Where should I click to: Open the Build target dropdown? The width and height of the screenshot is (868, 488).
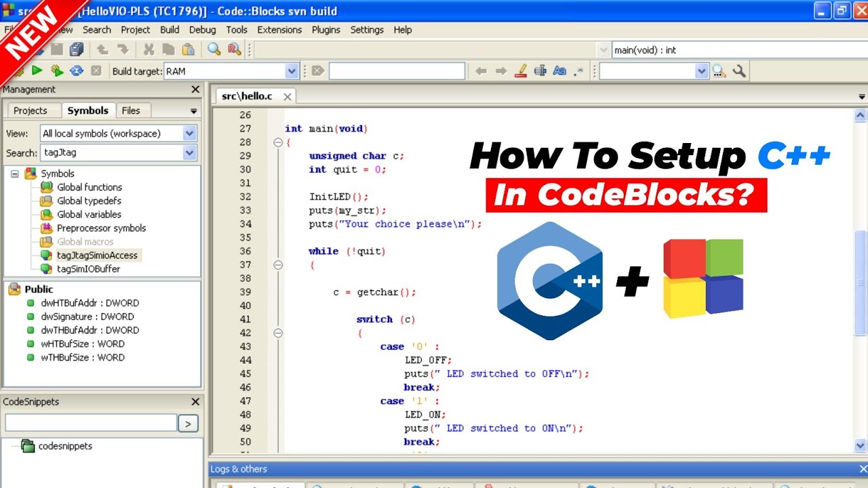click(292, 70)
